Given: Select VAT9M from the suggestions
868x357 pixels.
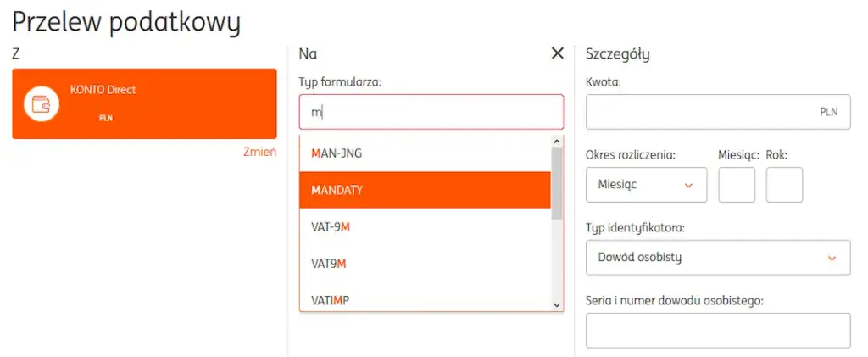Looking at the screenshot, I should coord(424,263).
